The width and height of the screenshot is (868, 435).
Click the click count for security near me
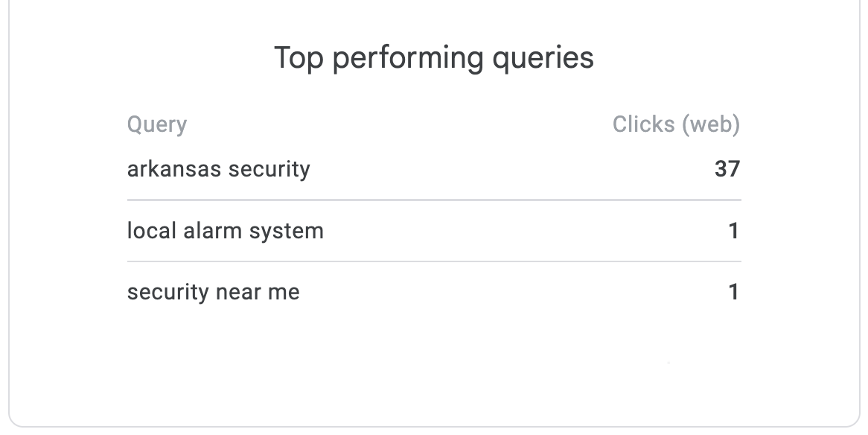pyautogui.click(x=733, y=292)
